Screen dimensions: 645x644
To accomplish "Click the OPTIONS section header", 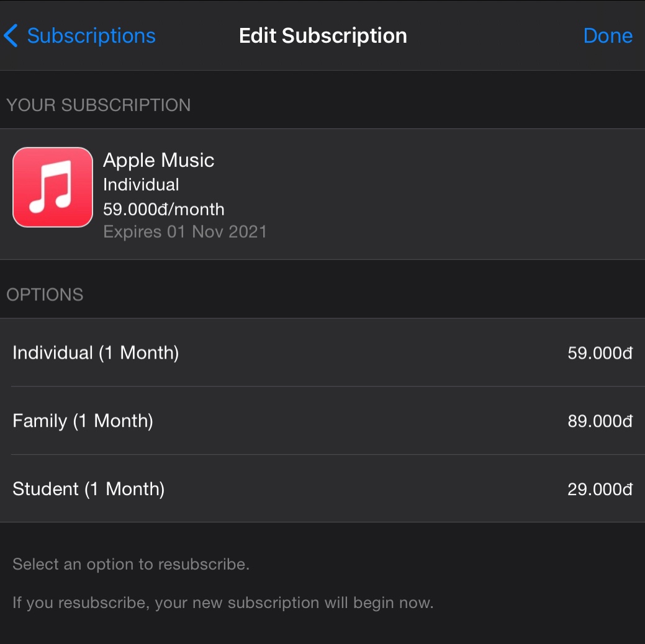I will coord(45,295).
